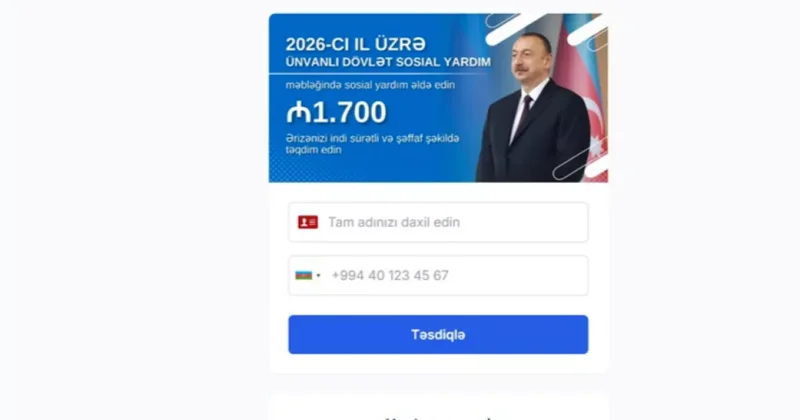Click the '2026-CI IL ÜZRƏ' heading
This screenshot has width=800, height=420.
click(x=355, y=44)
